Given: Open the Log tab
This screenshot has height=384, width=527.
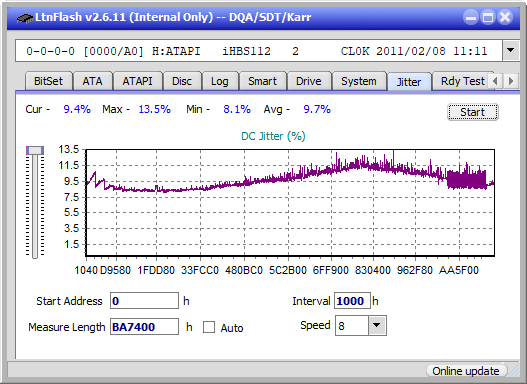Looking at the screenshot, I should (x=220, y=81).
